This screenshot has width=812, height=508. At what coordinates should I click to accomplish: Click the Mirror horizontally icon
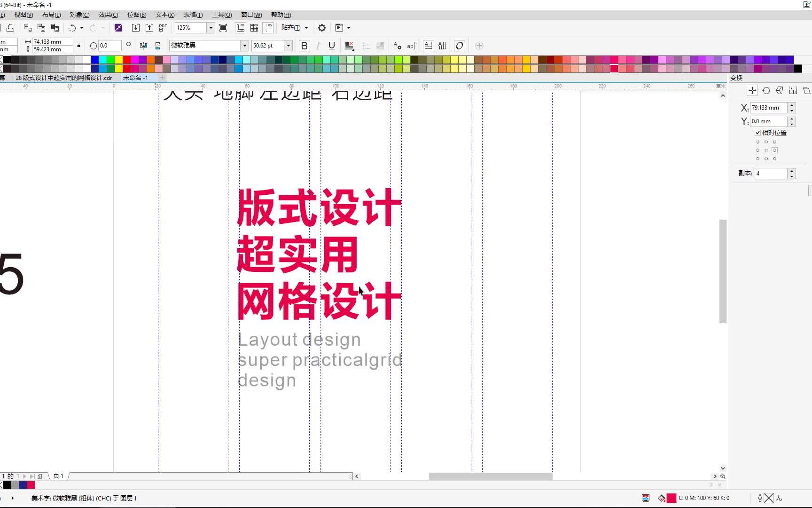click(144, 46)
